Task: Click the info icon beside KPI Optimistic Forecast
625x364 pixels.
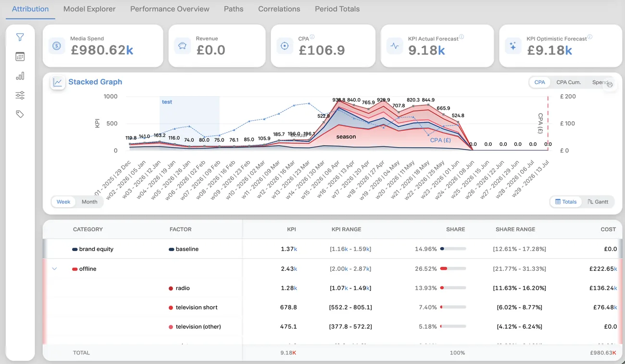Action: [x=590, y=37]
